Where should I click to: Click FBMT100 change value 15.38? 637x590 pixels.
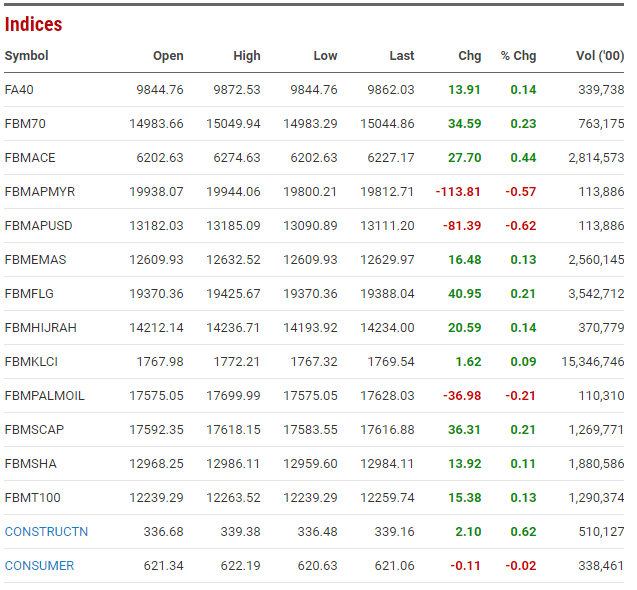pyautogui.click(x=465, y=497)
